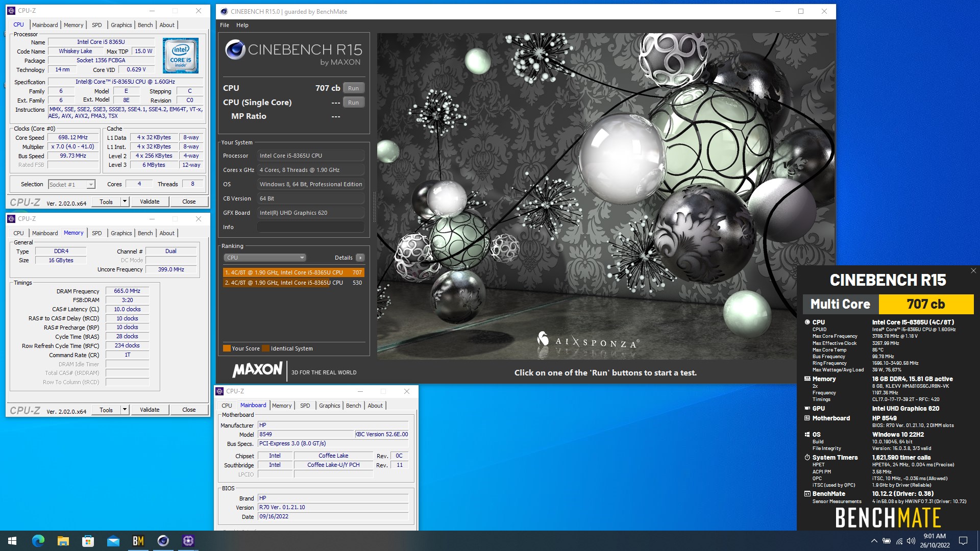Open File Explorer from taskbar

point(63,541)
